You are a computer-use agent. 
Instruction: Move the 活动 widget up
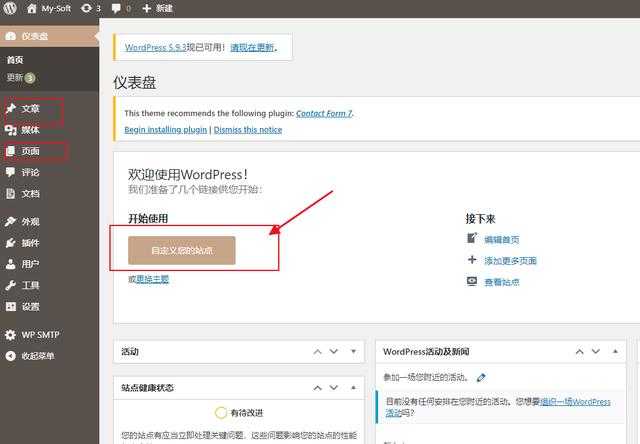click(318, 352)
